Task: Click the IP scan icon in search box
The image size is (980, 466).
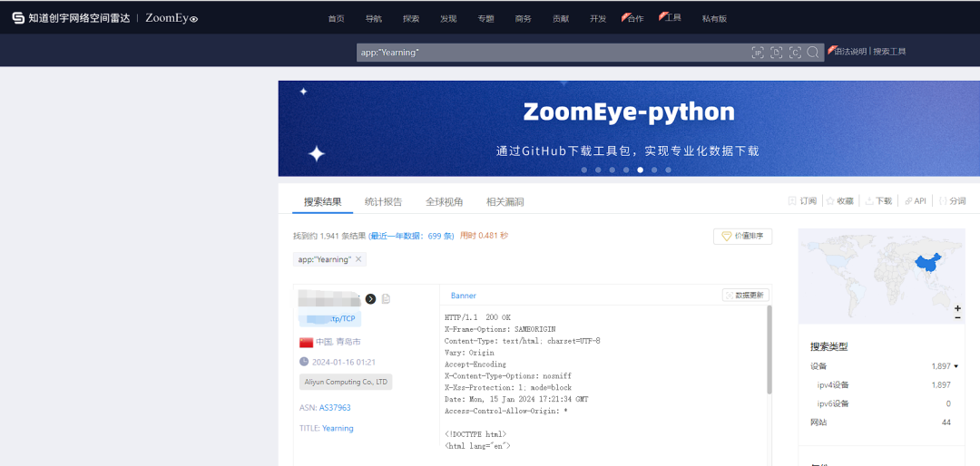Action: pos(758,53)
